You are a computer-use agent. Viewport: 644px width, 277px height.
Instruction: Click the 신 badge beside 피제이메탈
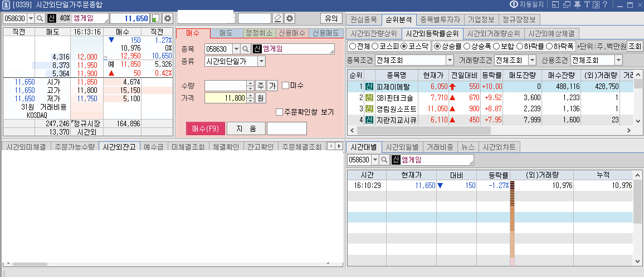click(x=369, y=87)
